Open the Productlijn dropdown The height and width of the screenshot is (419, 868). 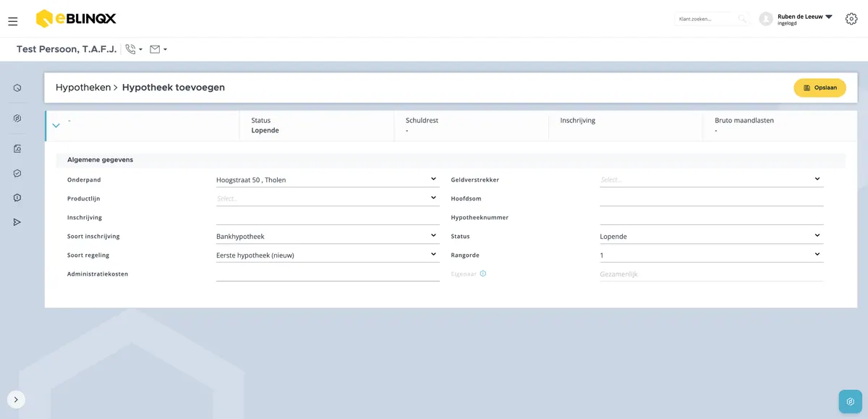pos(328,198)
